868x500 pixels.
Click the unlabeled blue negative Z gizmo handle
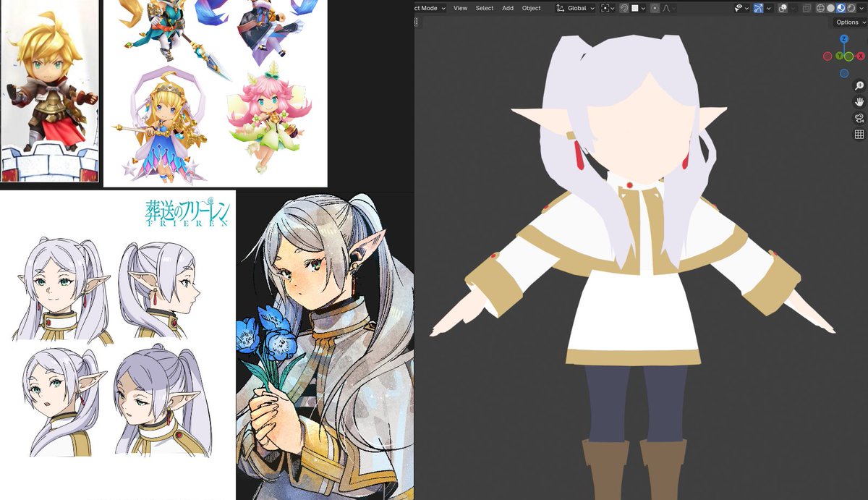click(x=844, y=73)
